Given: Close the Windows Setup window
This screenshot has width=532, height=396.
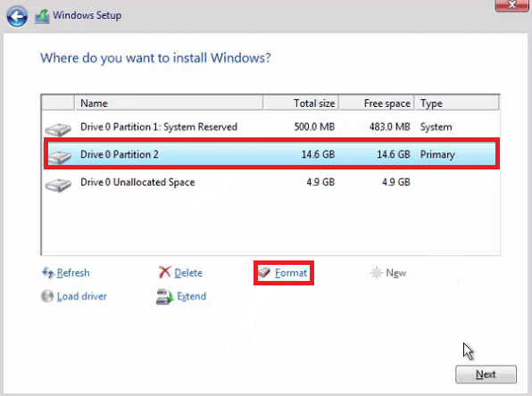Looking at the screenshot, I should (x=511, y=4).
